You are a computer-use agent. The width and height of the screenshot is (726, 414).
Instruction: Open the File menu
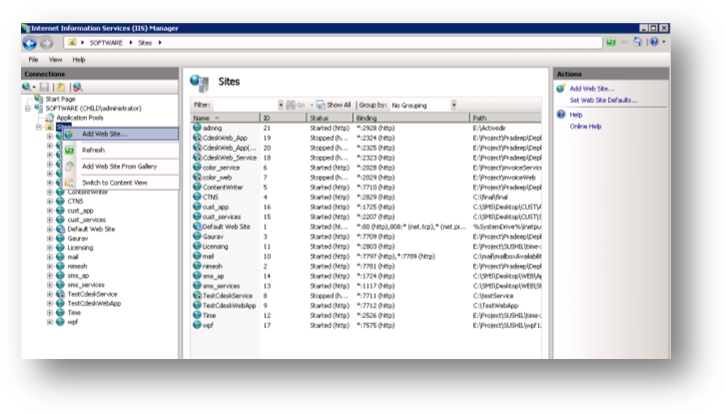33,59
